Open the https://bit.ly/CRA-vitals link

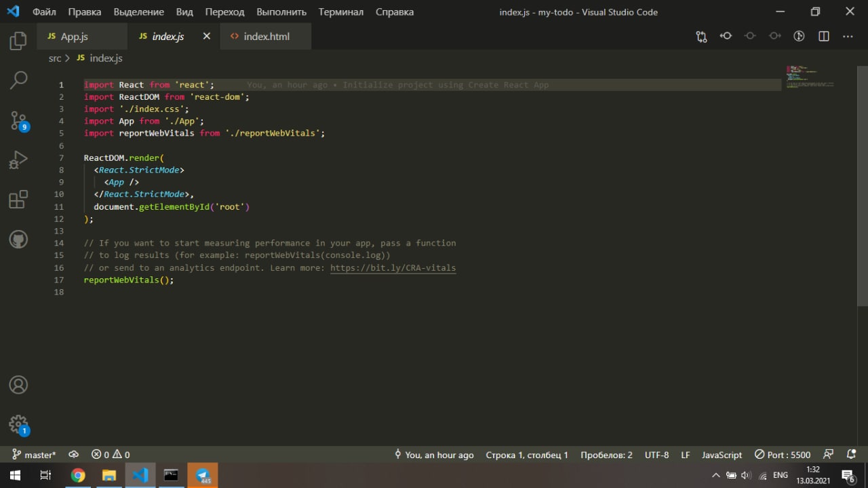click(x=393, y=268)
